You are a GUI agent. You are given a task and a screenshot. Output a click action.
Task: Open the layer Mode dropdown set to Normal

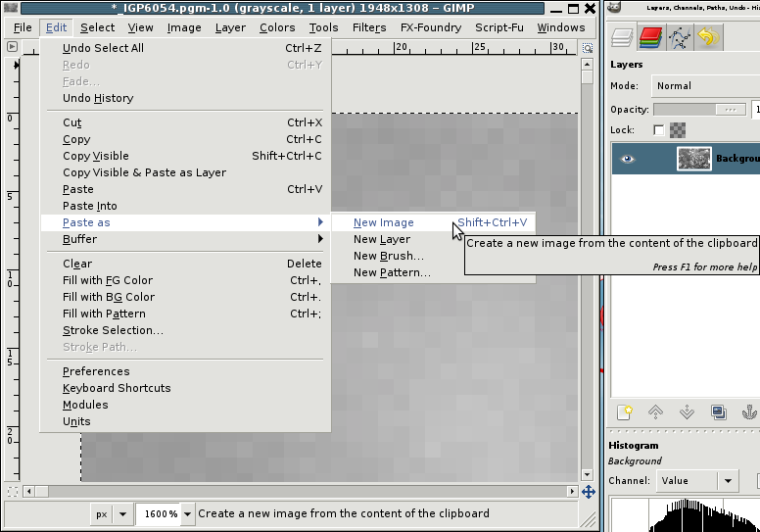[706, 86]
